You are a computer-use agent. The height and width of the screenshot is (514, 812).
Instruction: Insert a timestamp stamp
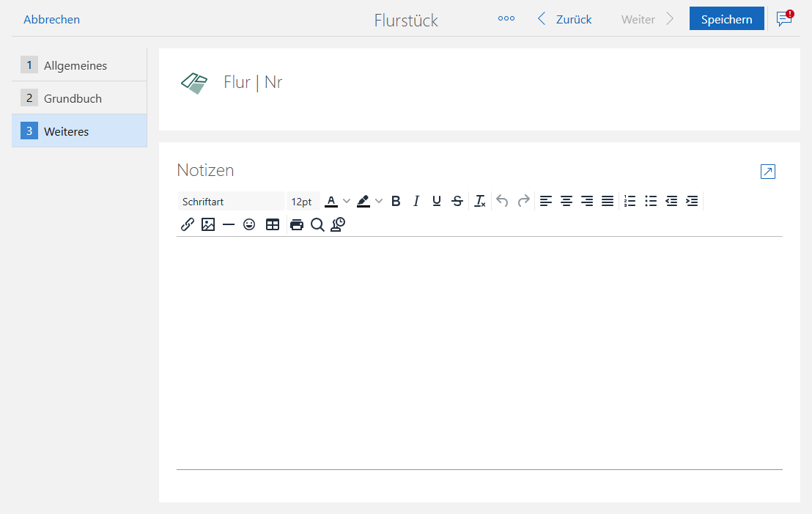[x=338, y=224]
